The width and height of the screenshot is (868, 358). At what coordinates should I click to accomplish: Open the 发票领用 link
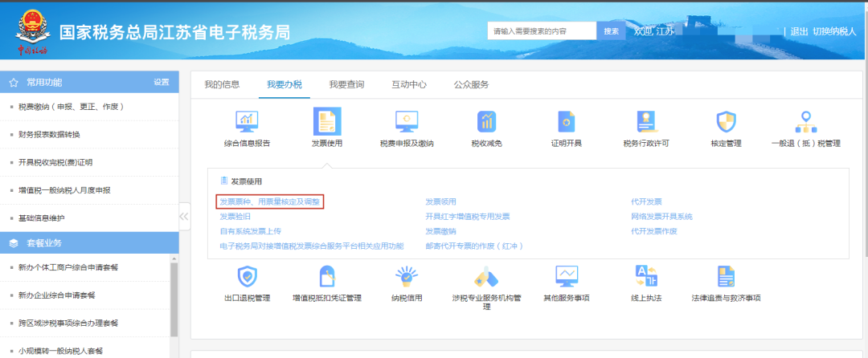click(x=440, y=201)
